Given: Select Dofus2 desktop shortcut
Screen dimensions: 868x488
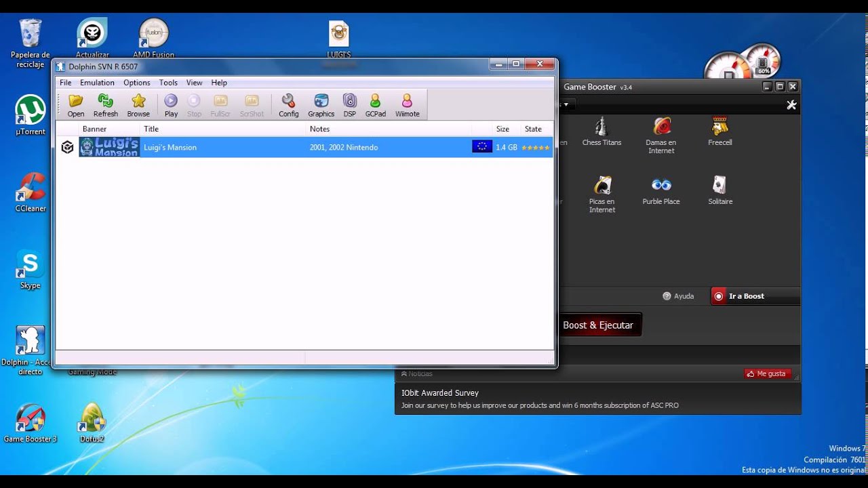Looking at the screenshot, I should [92, 423].
